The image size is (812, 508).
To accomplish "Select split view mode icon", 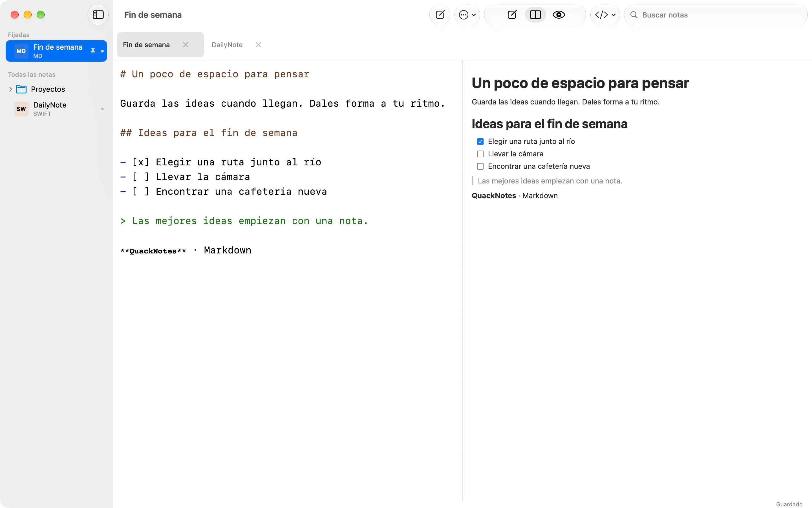I will 535,15.
